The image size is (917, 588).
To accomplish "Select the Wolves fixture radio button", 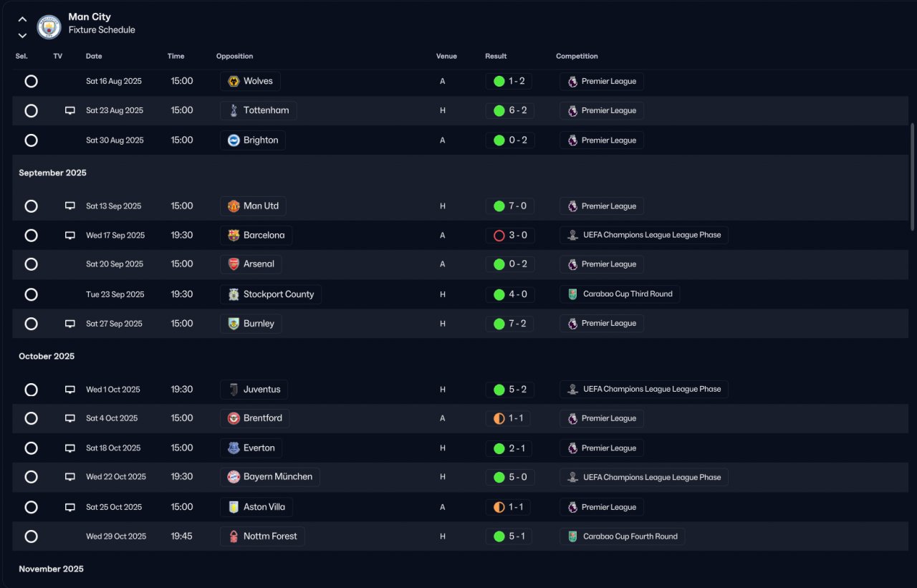I will tap(32, 82).
